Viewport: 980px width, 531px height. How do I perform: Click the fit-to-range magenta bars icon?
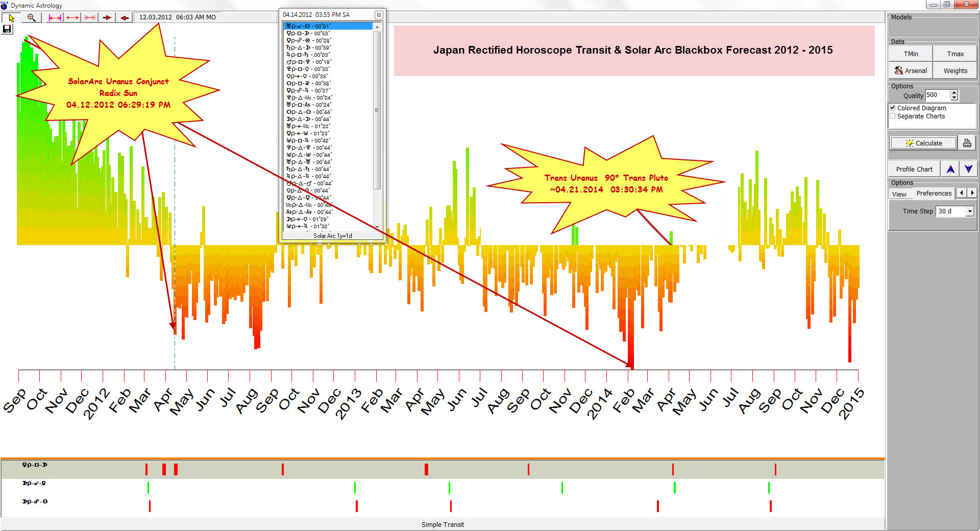[x=55, y=18]
